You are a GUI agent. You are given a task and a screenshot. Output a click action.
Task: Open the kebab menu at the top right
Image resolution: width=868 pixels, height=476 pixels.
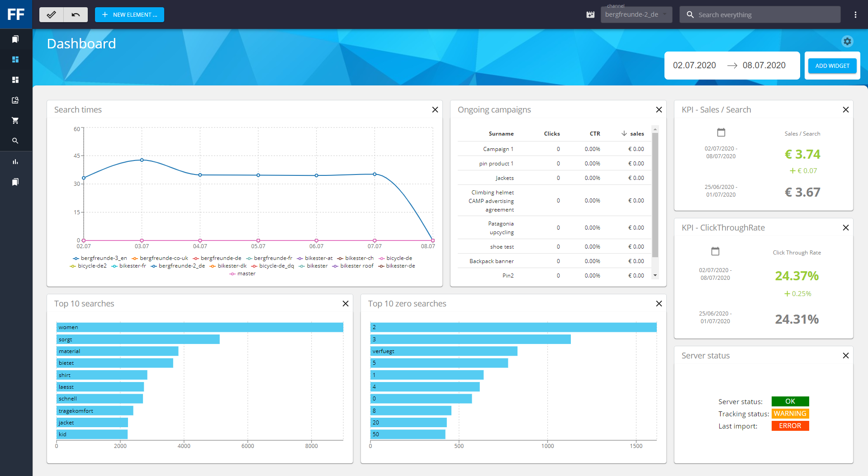[855, 14]
